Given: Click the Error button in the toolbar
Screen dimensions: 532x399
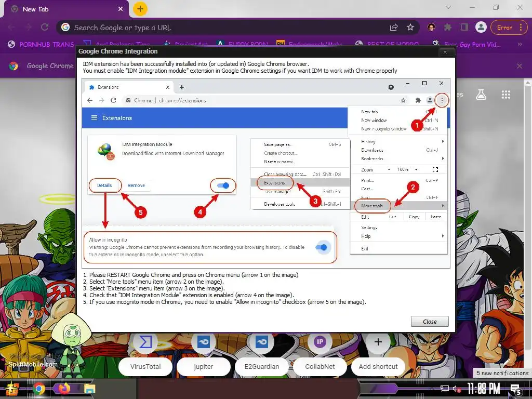Looking at the screenshot, I should (504, 28).
